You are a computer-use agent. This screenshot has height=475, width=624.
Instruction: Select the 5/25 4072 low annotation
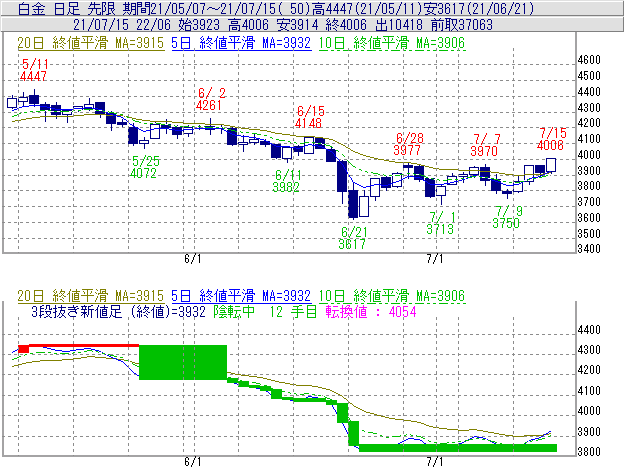[145, 167]
